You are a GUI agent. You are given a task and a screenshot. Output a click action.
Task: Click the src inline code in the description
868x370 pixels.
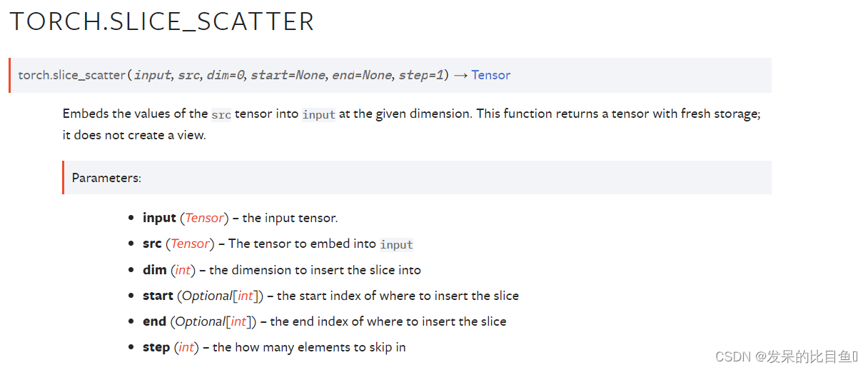[221, 114]
